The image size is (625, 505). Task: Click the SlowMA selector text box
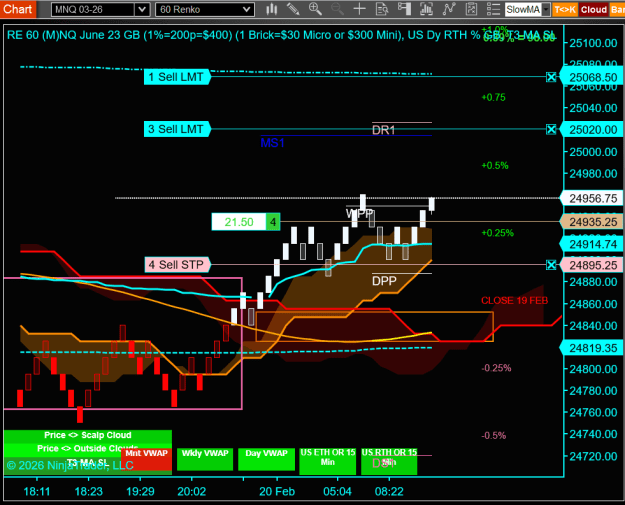pyautogui.click(x=523, y=10)
